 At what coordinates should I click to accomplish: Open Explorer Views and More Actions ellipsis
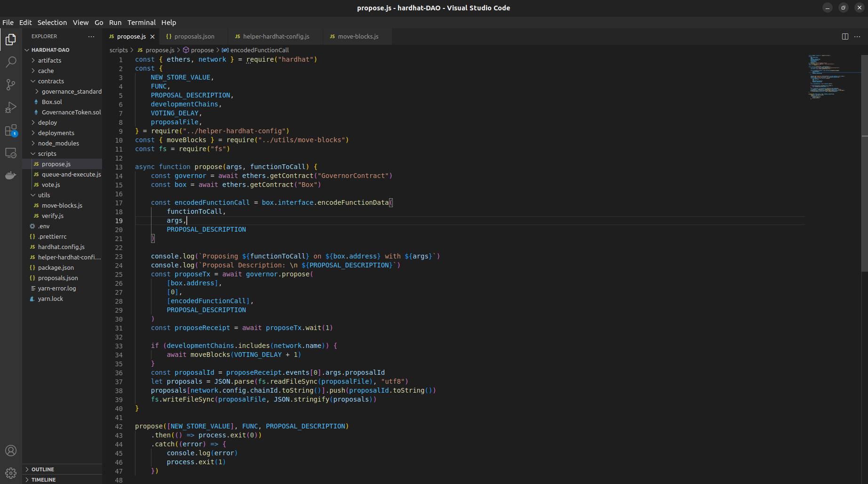pos(91,36)
